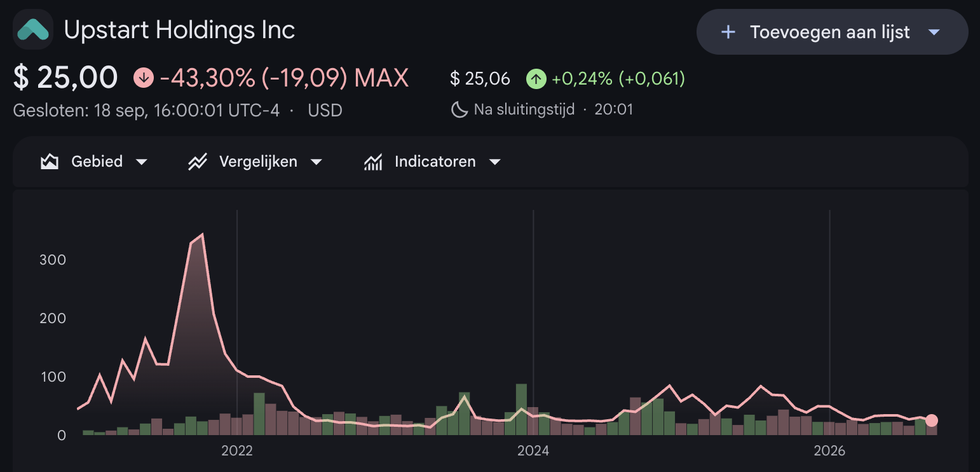Click the green up-arrow after-hours icon

pos(536,78)
